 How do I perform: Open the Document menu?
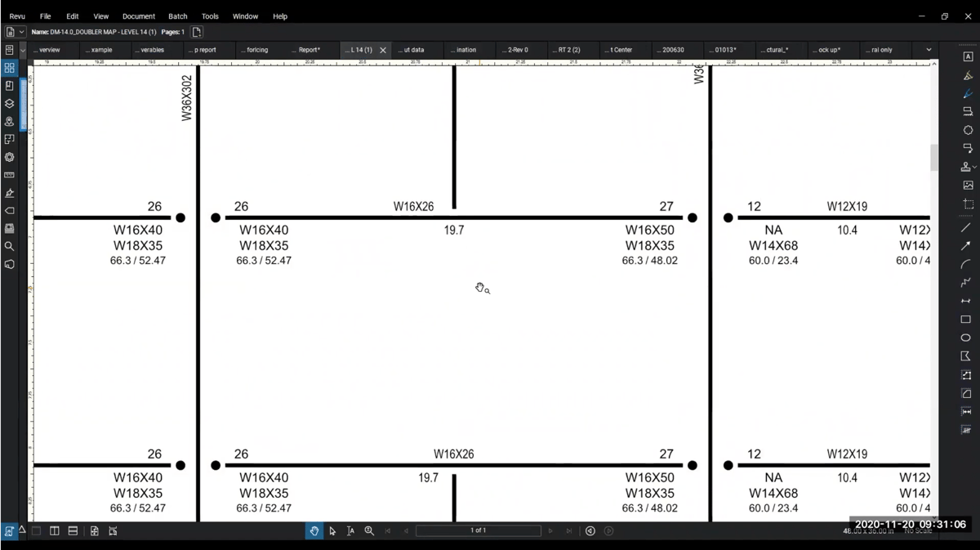coord(139,16)
